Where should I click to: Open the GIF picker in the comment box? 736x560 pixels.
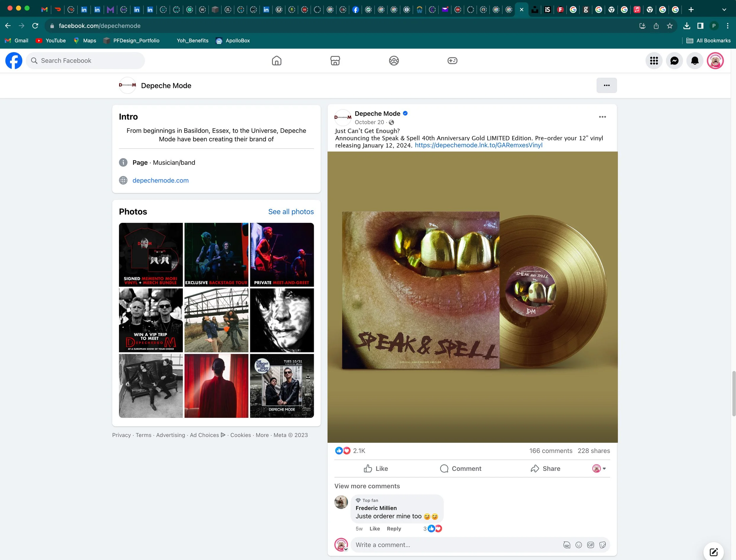tap(591, 545)
